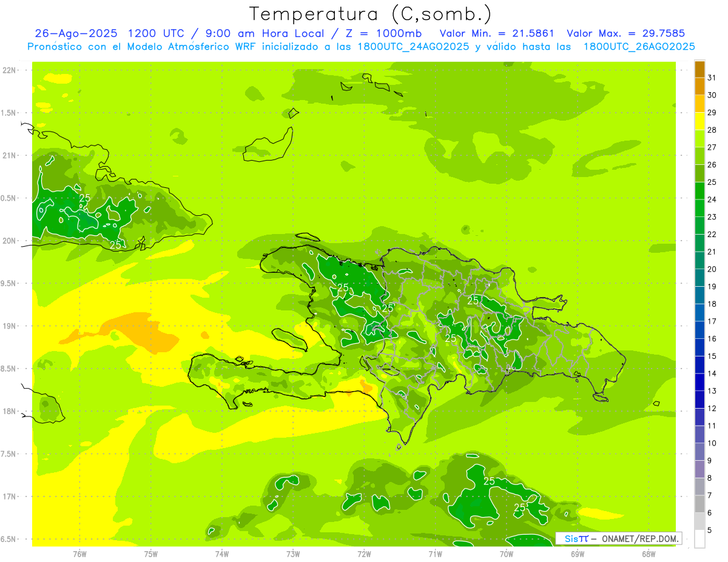
Task: Click the '1200 UTC' time label
Action: point(157,33)
